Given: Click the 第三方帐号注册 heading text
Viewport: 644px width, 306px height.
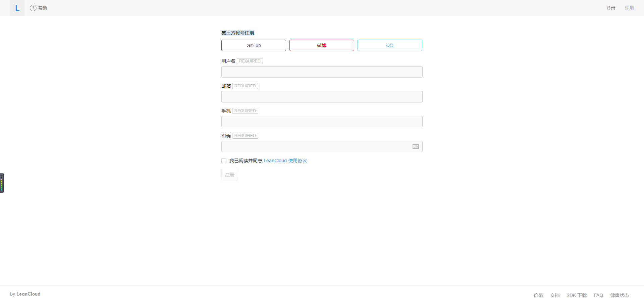Looking at the screenshot, I should pos(238,33).
